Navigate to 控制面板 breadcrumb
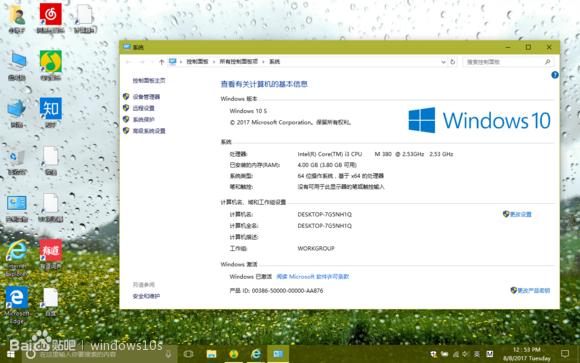The image size is (580, 363). coord(197,62)
